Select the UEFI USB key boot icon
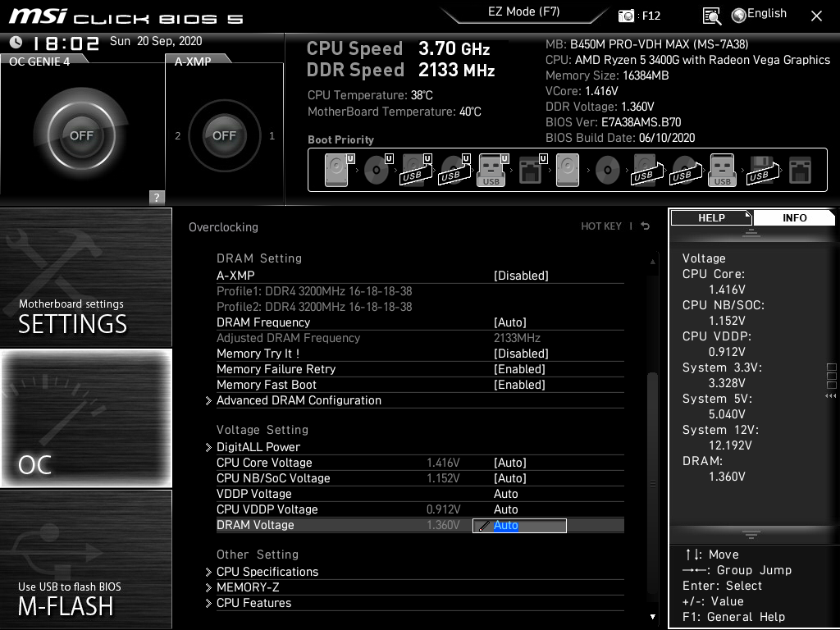 pyautogui.click(x=493, y=170)
